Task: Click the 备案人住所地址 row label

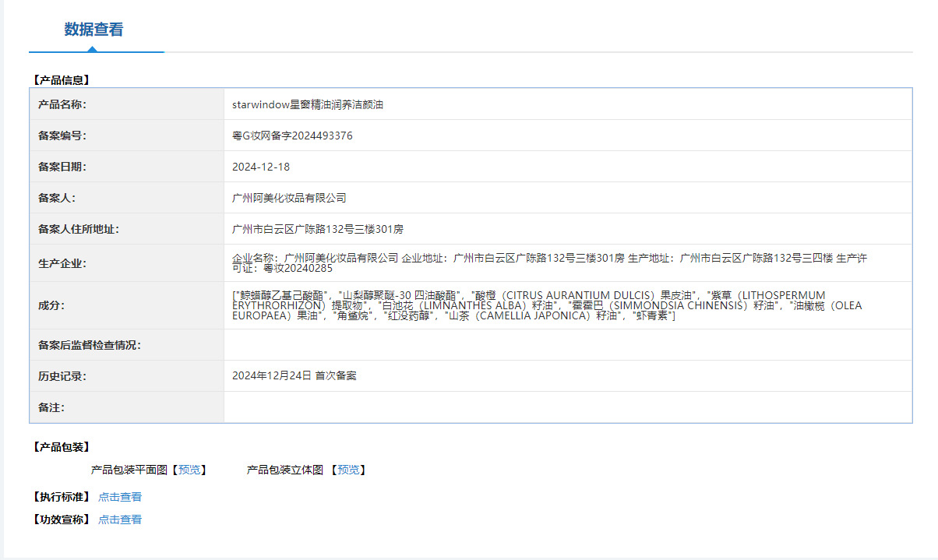Action: 79,229
